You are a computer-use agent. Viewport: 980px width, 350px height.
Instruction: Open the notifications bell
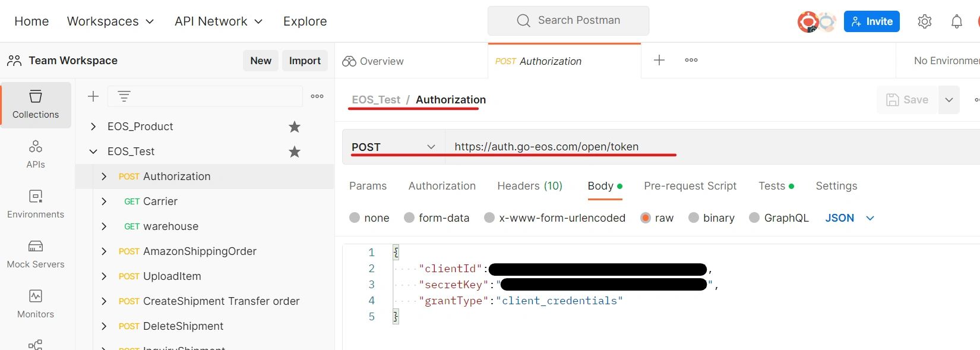(957, 21)
